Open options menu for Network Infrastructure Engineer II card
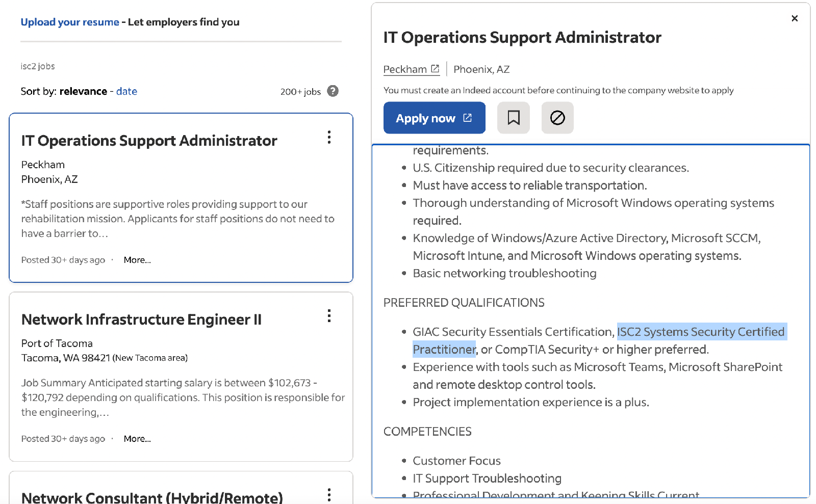 pyautogui.click(x=329, y=316)
